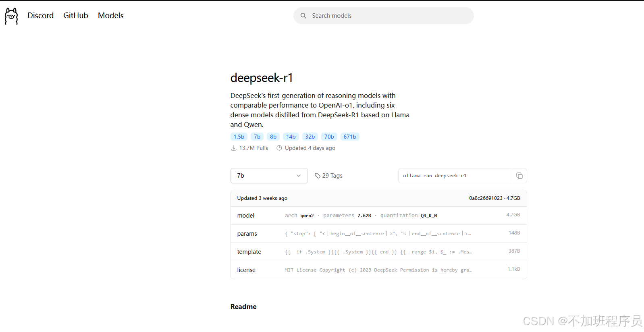Open the template file row
Screen dimensions: 644x332
click(x=379, y=252)
